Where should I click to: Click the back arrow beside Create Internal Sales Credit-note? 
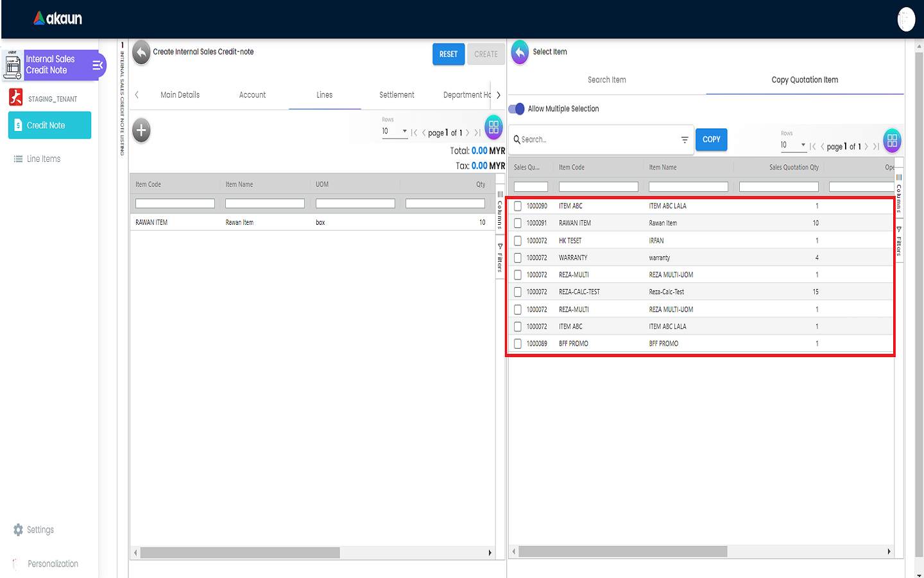pyautogui.click(x=141, y=53)
